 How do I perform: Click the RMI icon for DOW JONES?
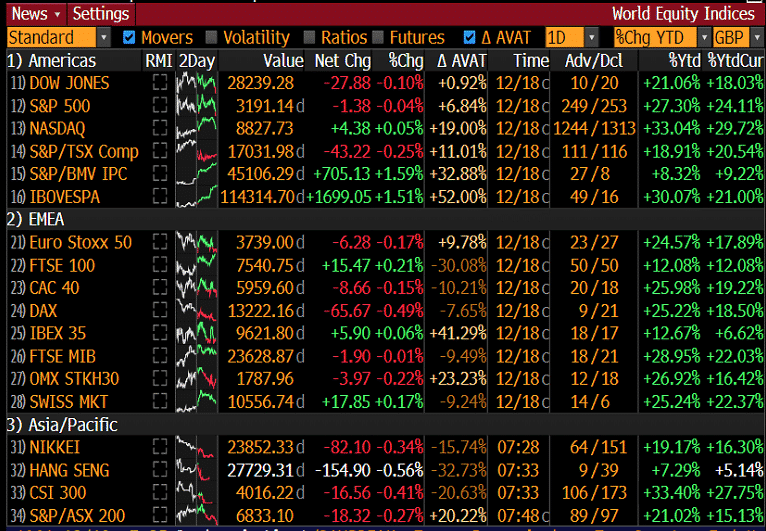(x=159, y=83)
